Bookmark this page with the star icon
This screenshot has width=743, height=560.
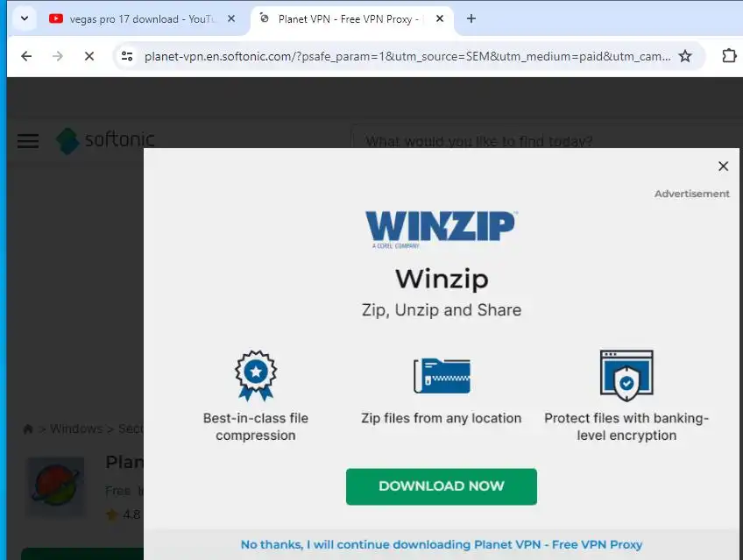coord(685,56)
